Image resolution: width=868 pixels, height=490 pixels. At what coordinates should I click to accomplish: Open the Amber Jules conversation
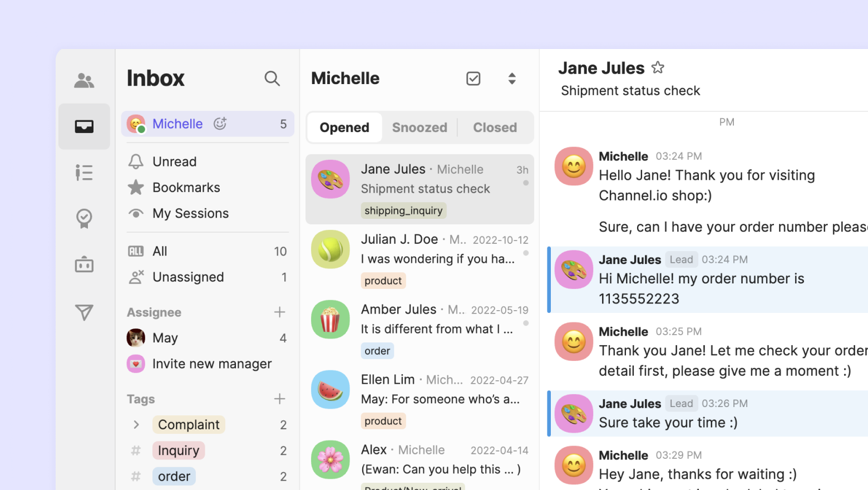420,330
